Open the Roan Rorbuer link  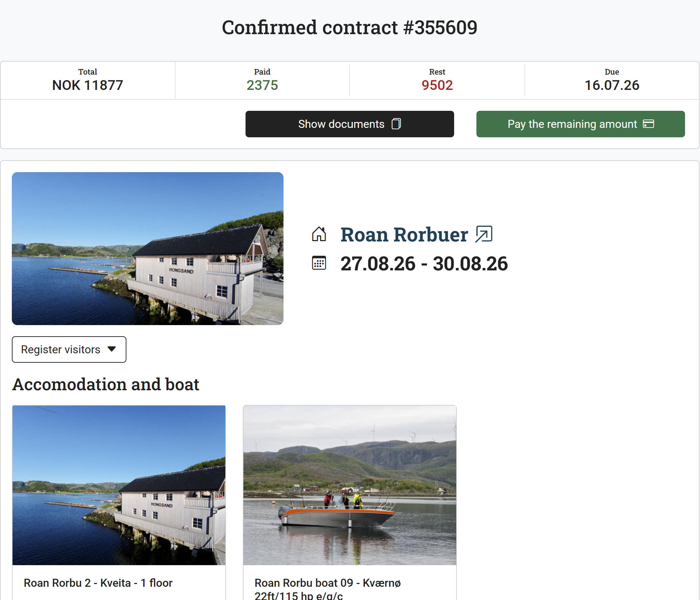404,234
